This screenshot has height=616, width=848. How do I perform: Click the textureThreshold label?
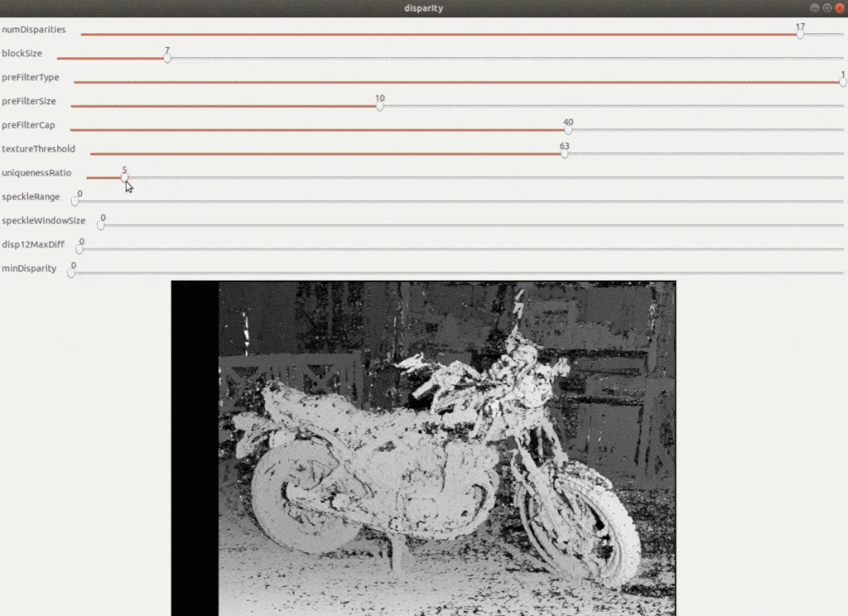tap(38, 149)
